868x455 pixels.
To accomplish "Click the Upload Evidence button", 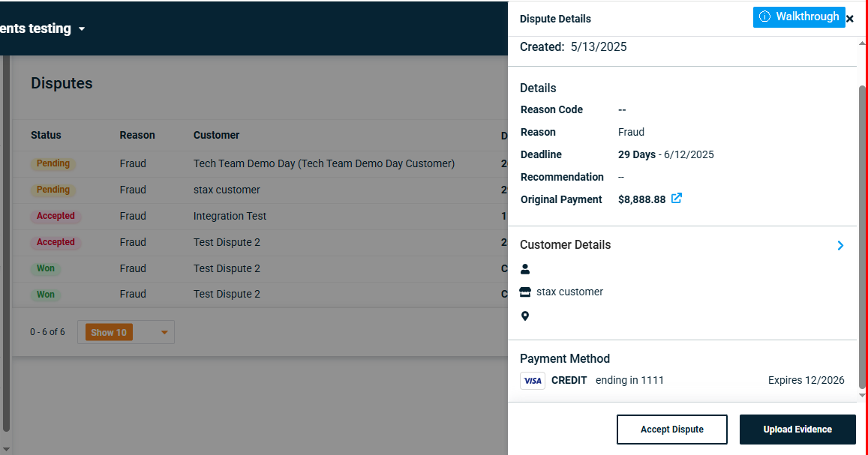I will click(x=797, y=430).
